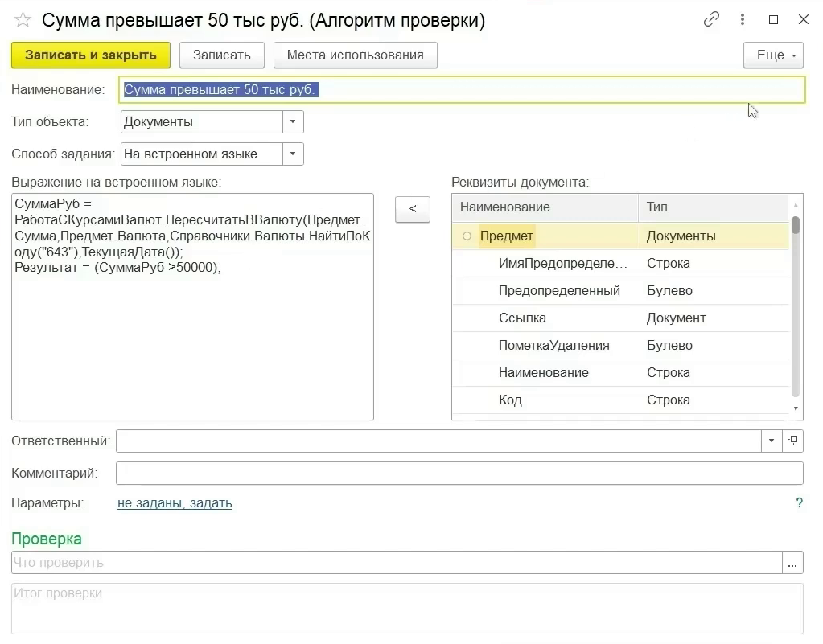Open the Еще menu
823x644 pixels.
(773, 55)
